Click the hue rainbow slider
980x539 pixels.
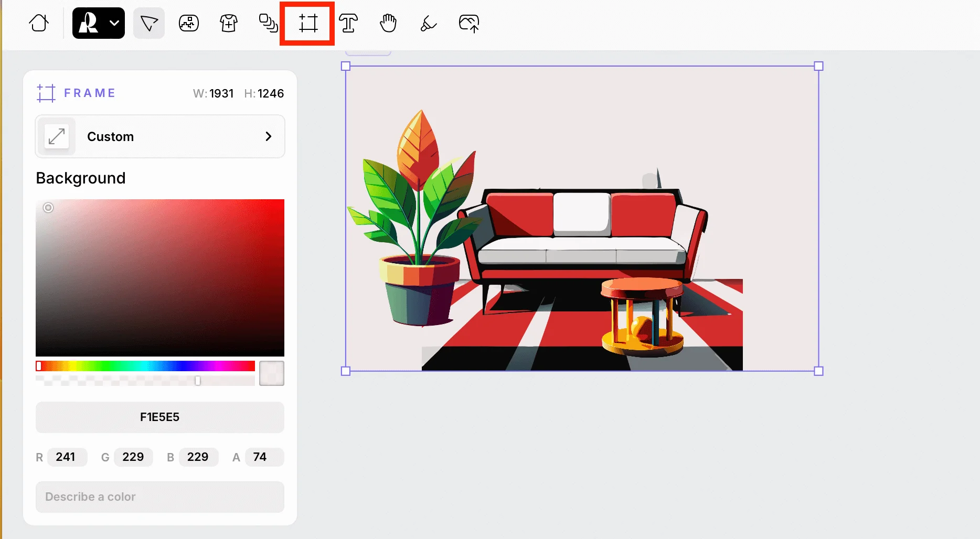click(x=145, y=366)
